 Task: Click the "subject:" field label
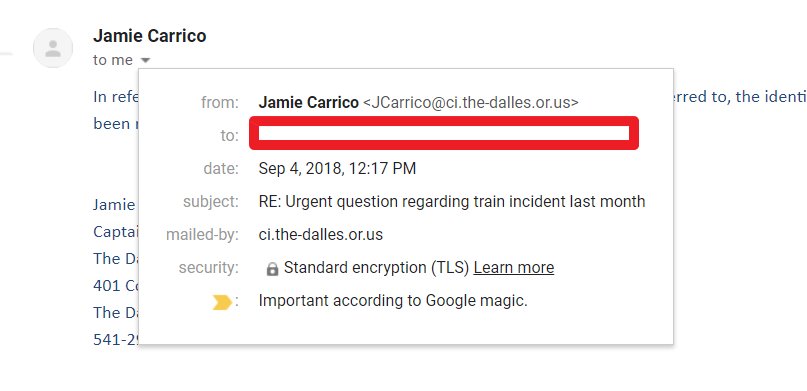click(211, 201)
